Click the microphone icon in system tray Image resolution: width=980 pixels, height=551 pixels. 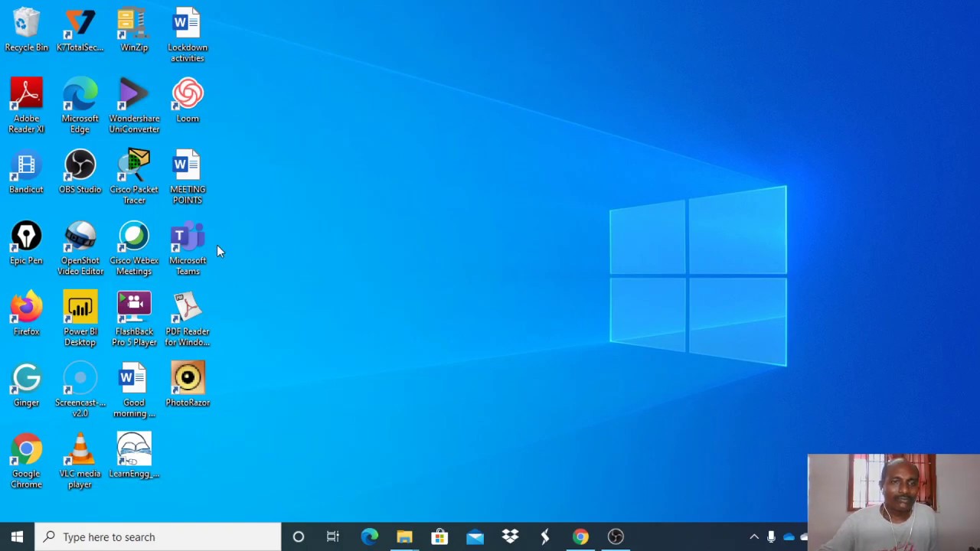(772, 536)
